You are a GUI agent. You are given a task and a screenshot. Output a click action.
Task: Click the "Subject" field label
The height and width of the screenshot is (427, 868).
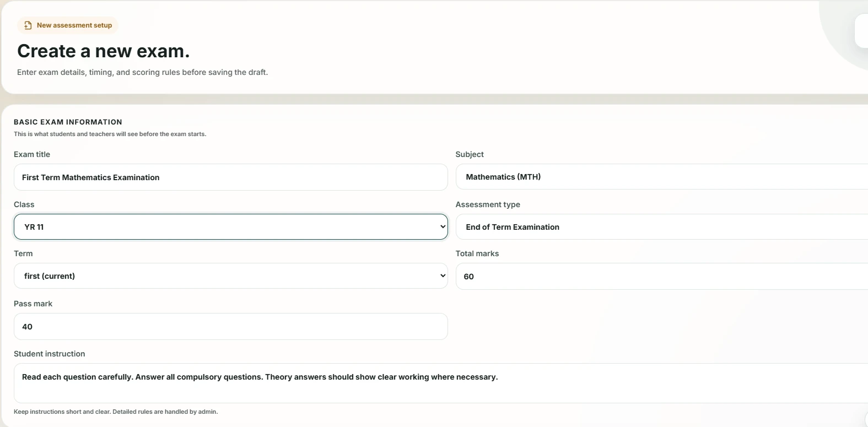(470, 154)
